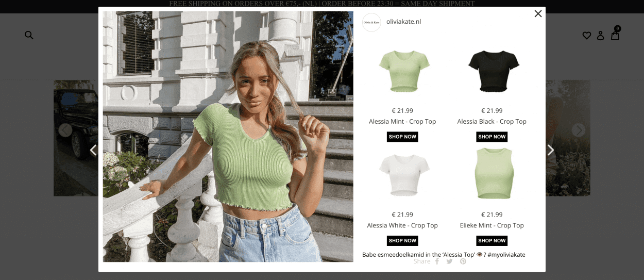Image resolution: width=644 pixels, height=280 pixels.
Task: Open search with the magnifier icon
Action: pos(29,35)
